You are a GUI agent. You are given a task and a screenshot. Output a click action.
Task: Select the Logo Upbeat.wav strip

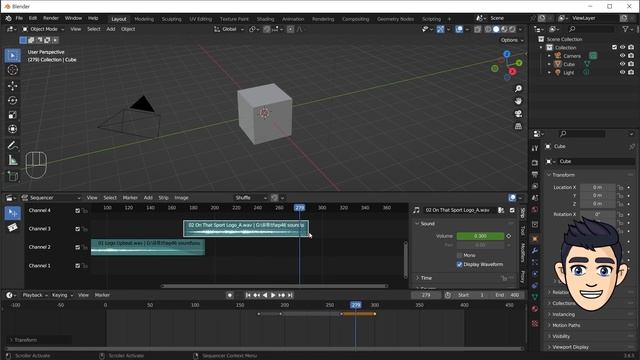pyautogui.click(x=148, y=247)
